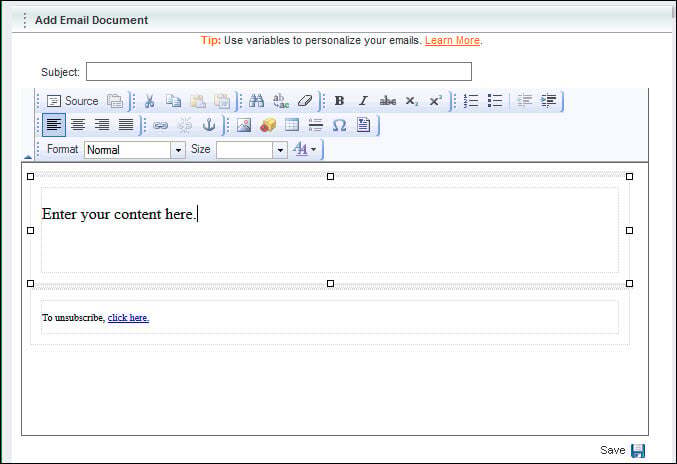The width and height of the screenshot is (677, 464).
Task: Insert an image
Action: coord(244,125)
